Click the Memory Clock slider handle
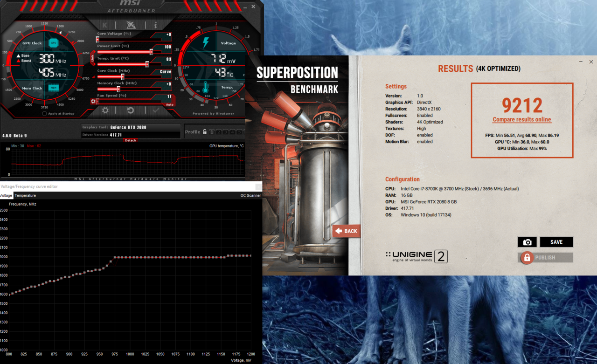Screen dimensions: 597x364 tap(118, 89)
